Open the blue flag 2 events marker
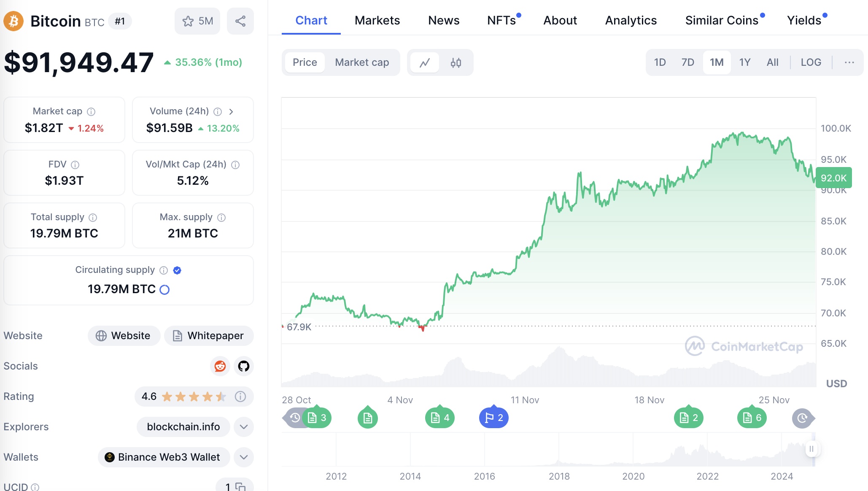This screenshot has width=868, height=491. 494,418
